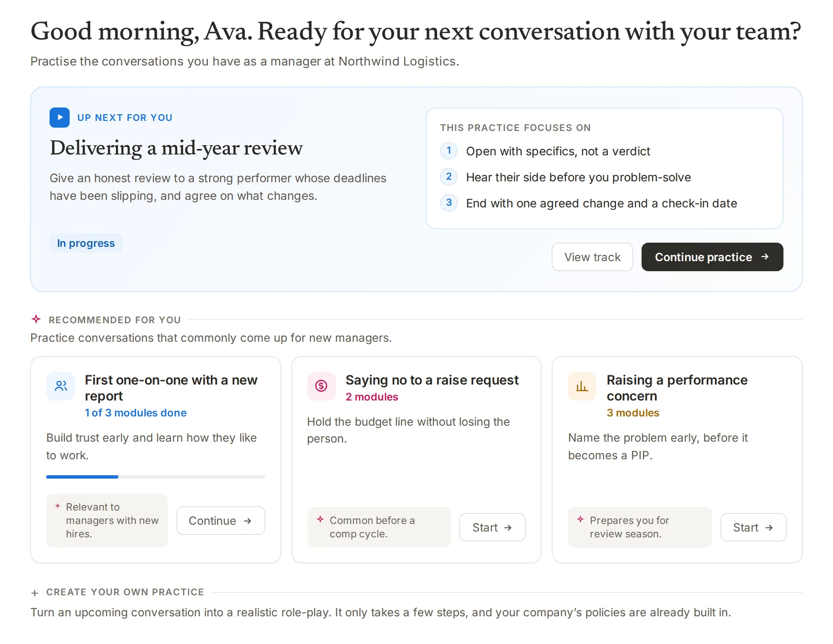This screenshot has width=833, height=644.
Task: Click the people icon on one-on-one card
Action: [x=61, y=386]
